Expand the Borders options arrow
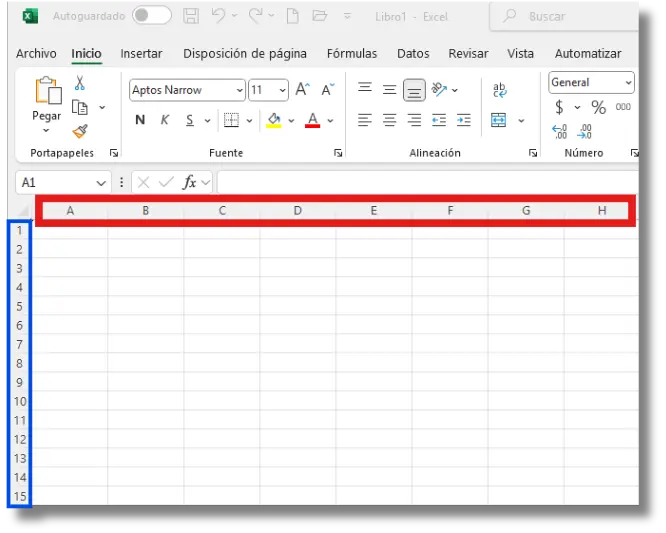Image resolution: width=666 pixels, height=533 pixels. coord(249,121)
